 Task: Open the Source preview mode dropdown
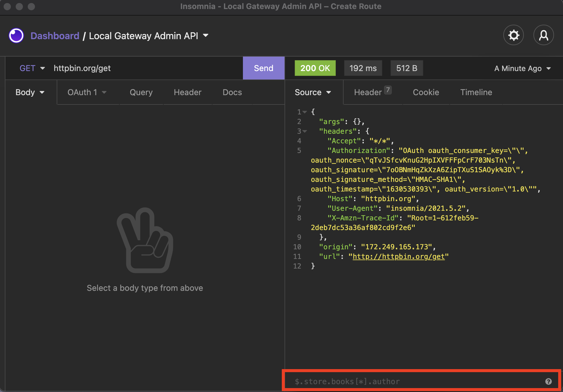pos(313,92)
